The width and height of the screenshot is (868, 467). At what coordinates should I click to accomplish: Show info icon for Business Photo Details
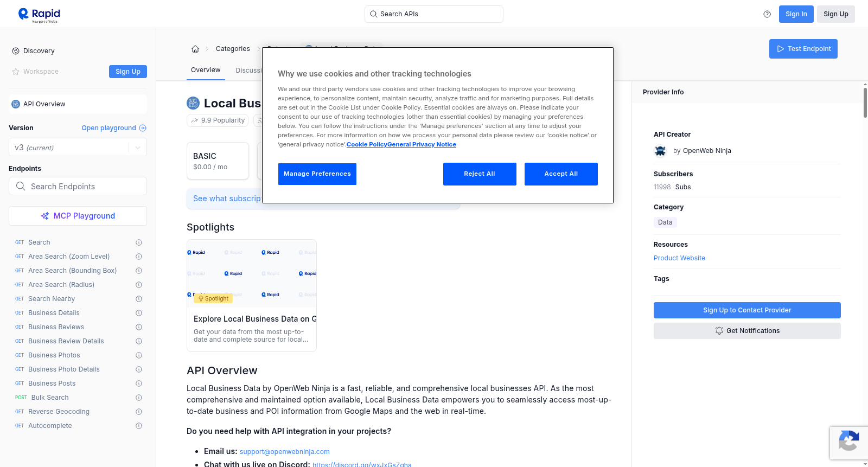pos(139,369)
